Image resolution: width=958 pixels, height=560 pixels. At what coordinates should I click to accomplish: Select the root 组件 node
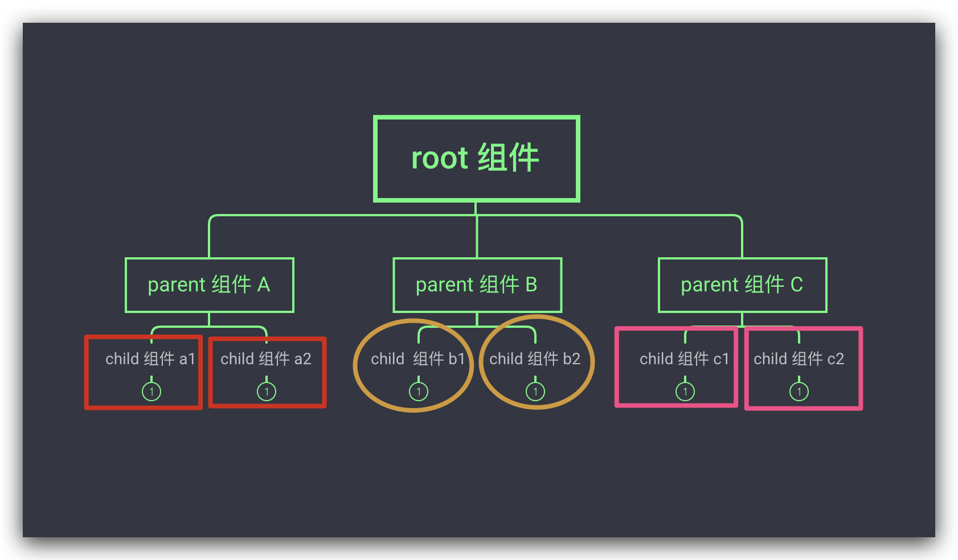476,158
